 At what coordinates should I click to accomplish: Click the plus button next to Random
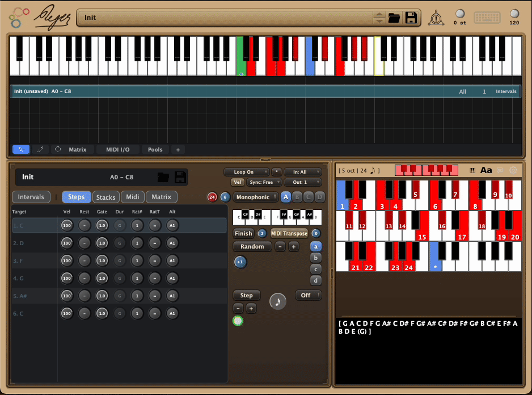(x=293, y=246)
